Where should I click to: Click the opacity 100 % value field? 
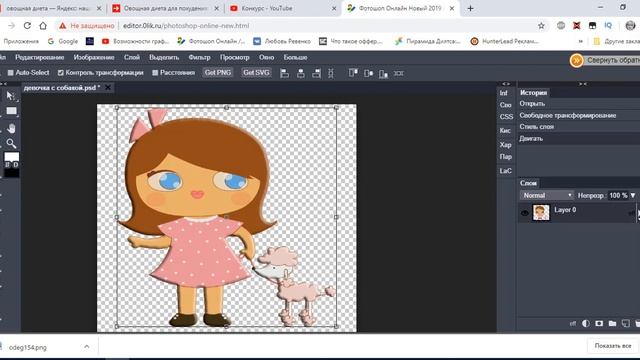click(618, 196)
